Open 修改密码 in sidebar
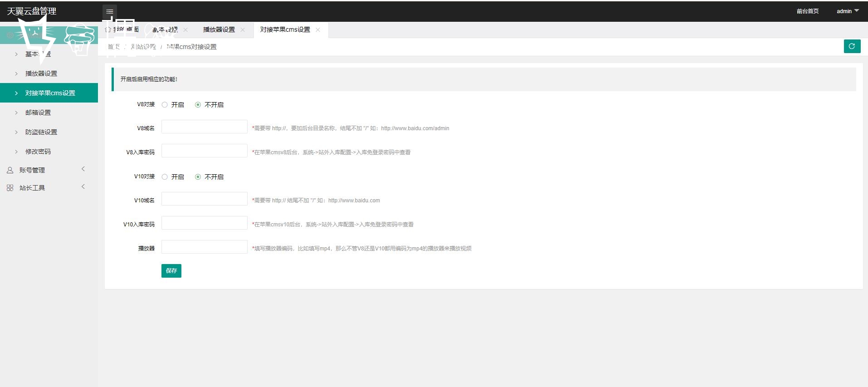Screen dimensions: 868x387 49,152
